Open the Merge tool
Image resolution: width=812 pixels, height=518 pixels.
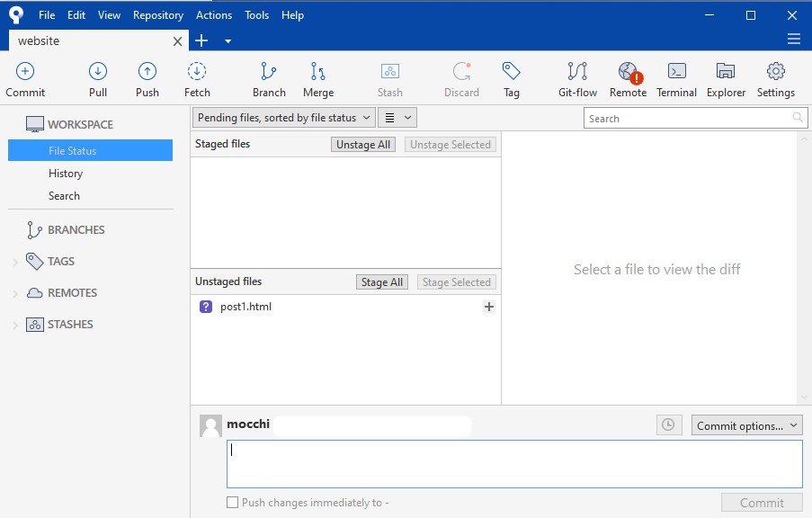click(x=318, y=79)
